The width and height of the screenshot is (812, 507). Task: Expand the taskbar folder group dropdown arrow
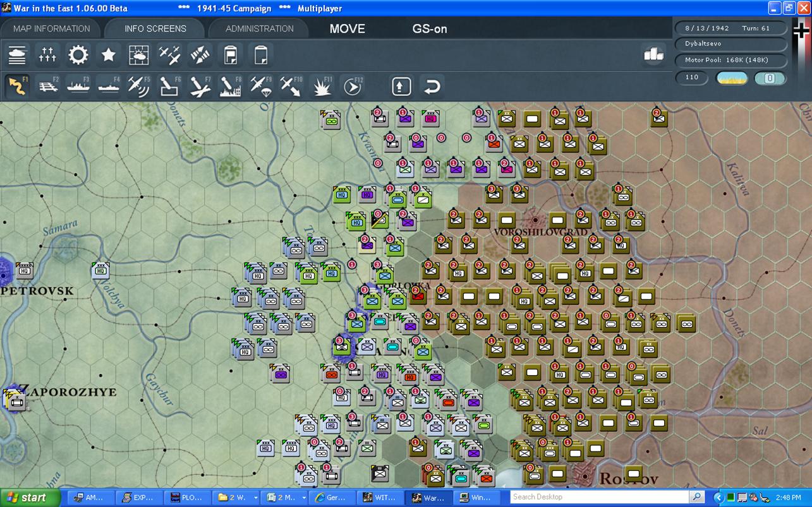[255, 498]
